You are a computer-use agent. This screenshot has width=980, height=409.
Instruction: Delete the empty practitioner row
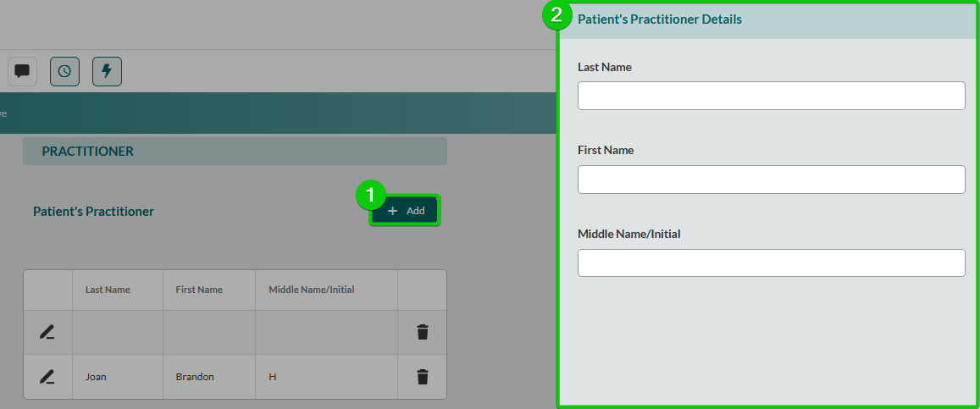pyautogui.click(x=423, y=333)
